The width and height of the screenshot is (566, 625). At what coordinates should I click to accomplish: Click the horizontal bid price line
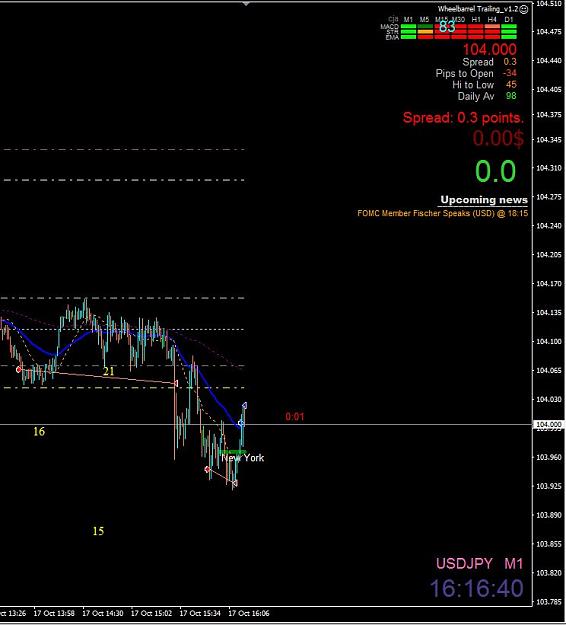266,425
